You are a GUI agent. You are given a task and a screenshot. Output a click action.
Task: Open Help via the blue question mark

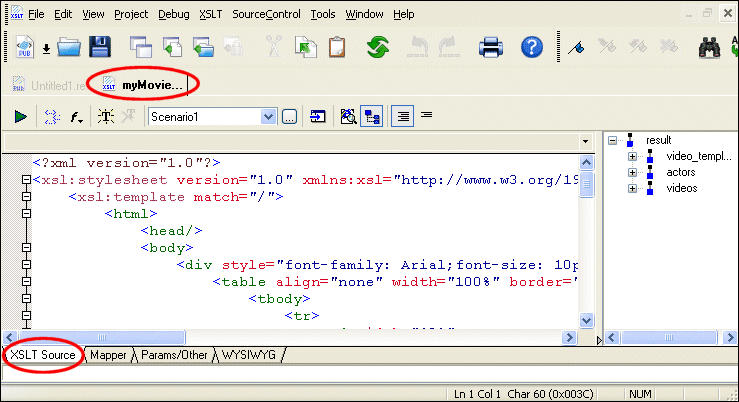532,47
